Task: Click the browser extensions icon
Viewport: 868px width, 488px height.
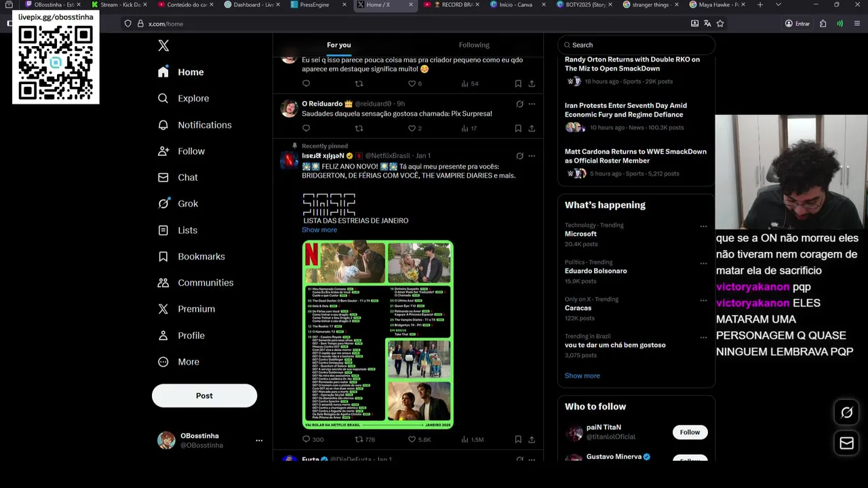Action: click(823, 24)
